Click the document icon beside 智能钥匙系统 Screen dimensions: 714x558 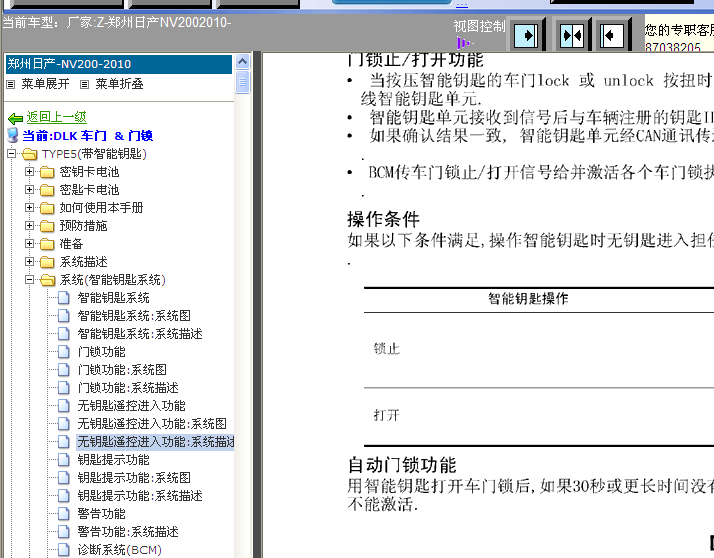(x=64, y=298)
